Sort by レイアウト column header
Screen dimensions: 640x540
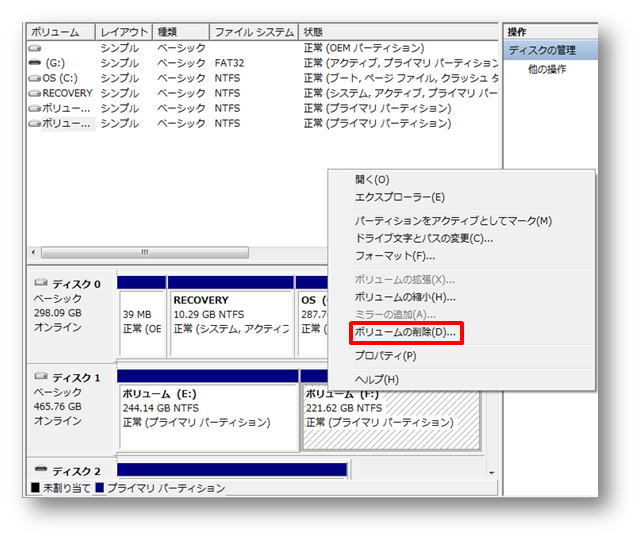[x=124, y=32]
